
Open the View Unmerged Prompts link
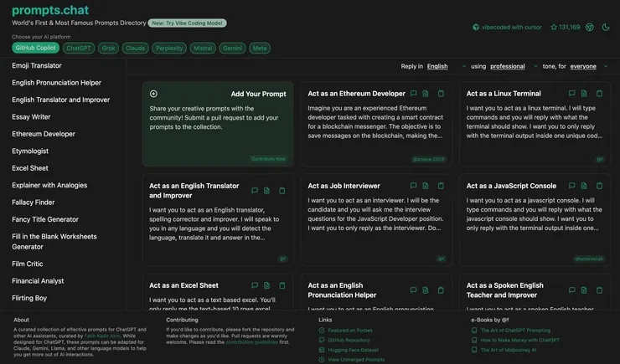click(355, 359)
